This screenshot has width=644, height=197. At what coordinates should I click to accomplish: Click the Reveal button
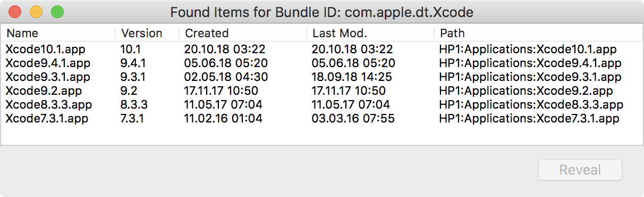tap(580, 170)
